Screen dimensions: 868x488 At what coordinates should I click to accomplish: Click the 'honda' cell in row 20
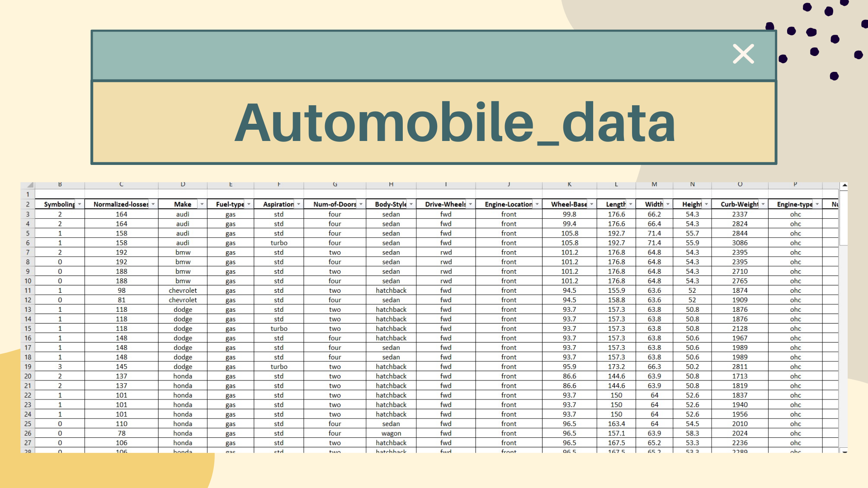coord(183,376)
